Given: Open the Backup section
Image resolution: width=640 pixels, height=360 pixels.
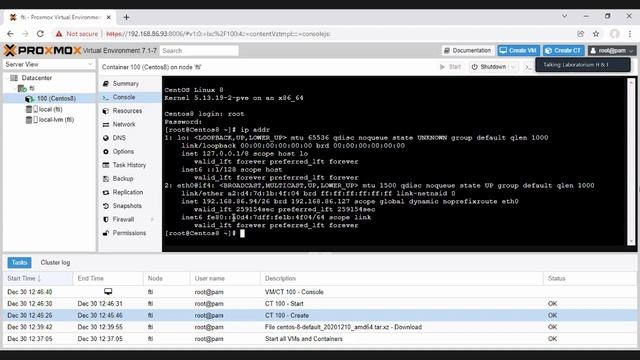Looking at the screenshot, I should (123, 178).
